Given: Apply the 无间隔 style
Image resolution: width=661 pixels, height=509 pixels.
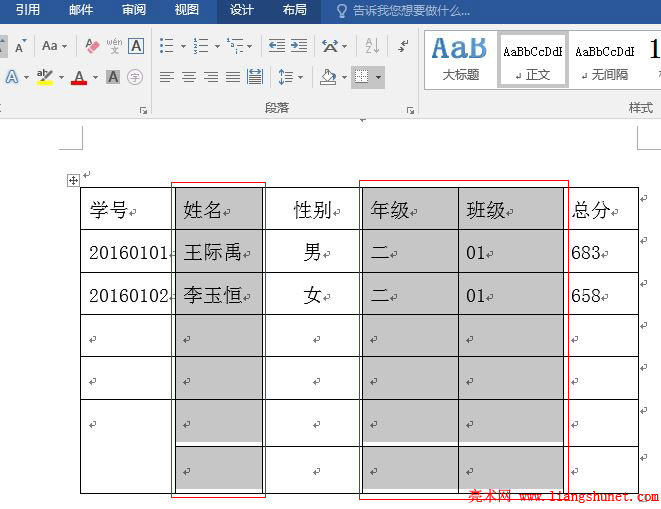Looking at the screenshot, I should [608, 59].
